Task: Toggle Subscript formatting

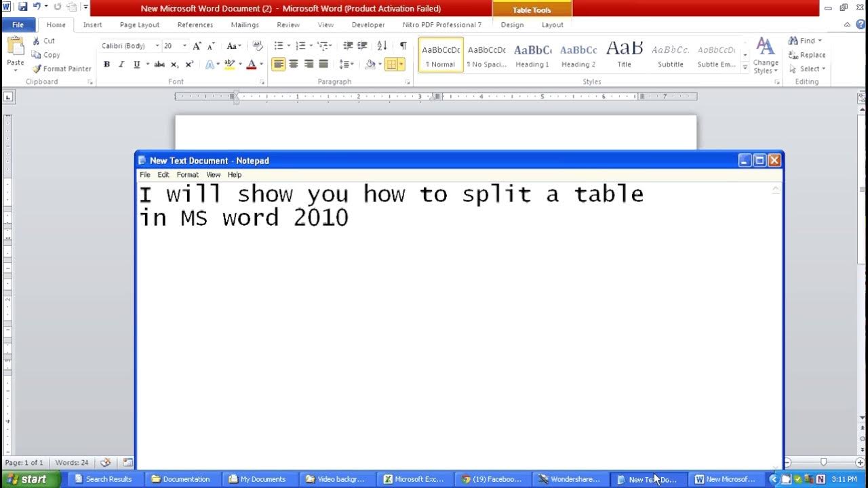Action: click(x=174, y=64)
